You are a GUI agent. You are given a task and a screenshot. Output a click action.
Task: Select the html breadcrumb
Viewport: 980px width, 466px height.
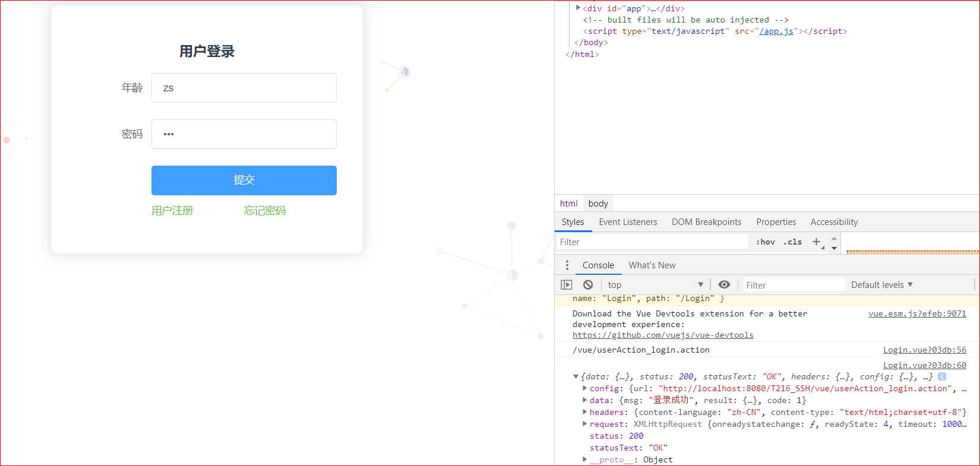click(568, 204)
